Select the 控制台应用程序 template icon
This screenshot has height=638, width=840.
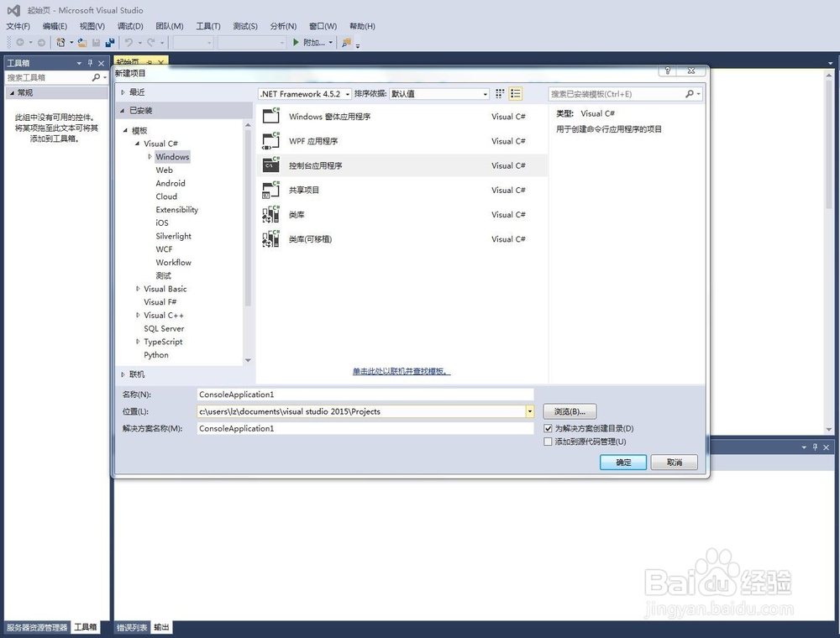click(x=271, y=165)
